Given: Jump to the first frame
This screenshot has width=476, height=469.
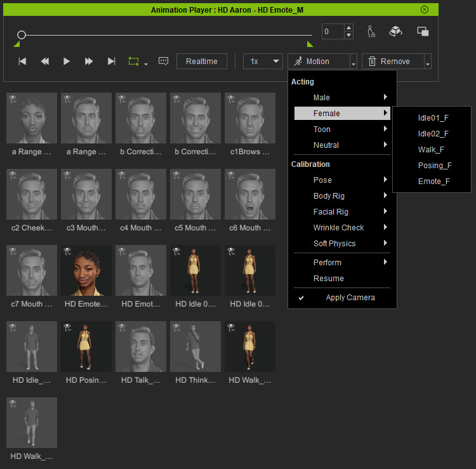Looking at the screenshot, I should coord(22,62).
